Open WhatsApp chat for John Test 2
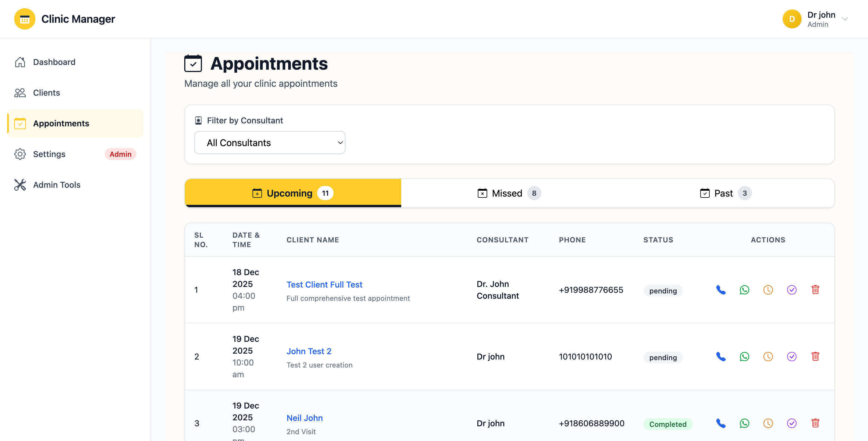Viewport: 868px width, 441px height. coord(744,357)
